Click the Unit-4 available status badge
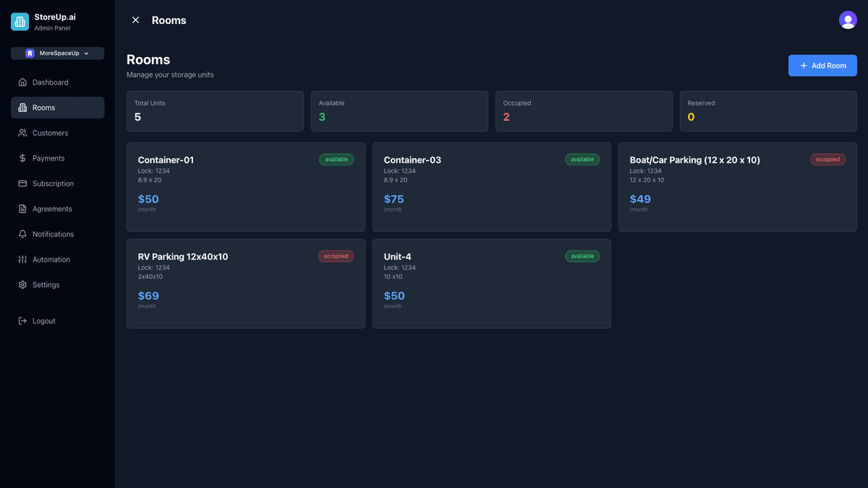The height and width of the screenshot is (488, 868). coord(582,256)
